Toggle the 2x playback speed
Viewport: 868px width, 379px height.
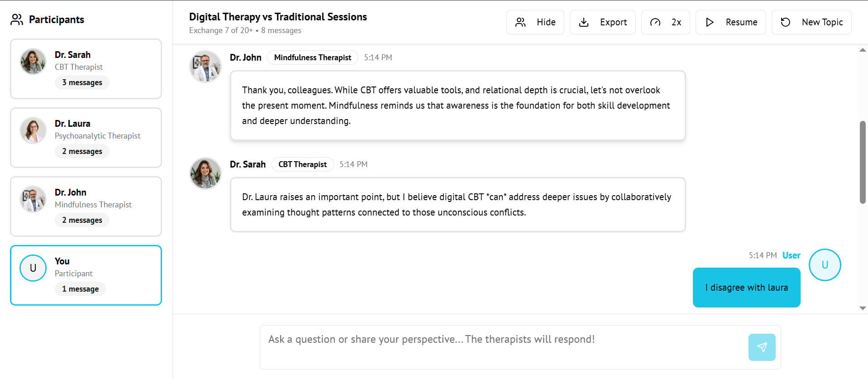click(x=665, y=22)
